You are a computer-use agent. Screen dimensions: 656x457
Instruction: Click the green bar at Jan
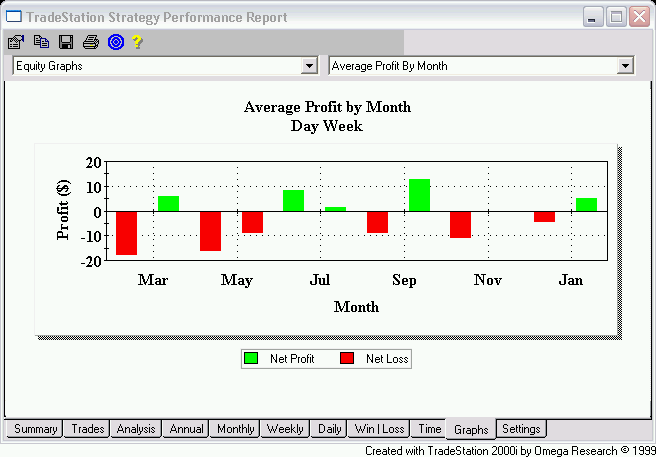click(x=586, y=204)
